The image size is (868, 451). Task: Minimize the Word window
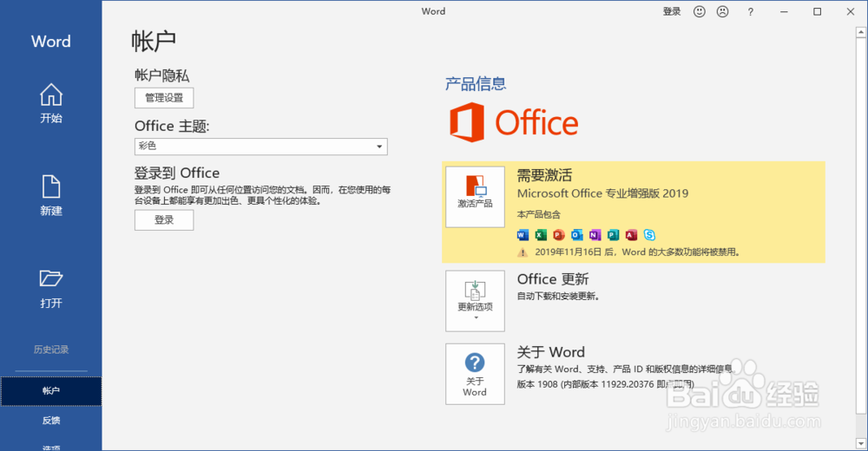tap(784, 11)
